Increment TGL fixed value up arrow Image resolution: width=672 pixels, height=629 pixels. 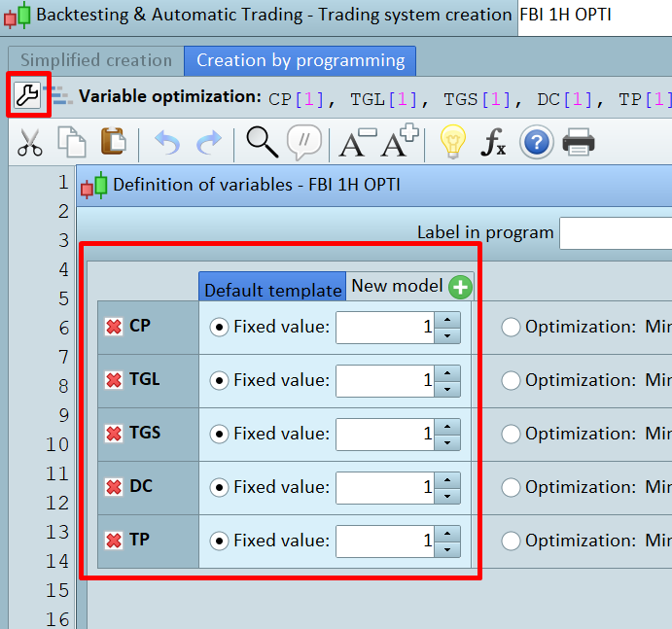point(447,373)
